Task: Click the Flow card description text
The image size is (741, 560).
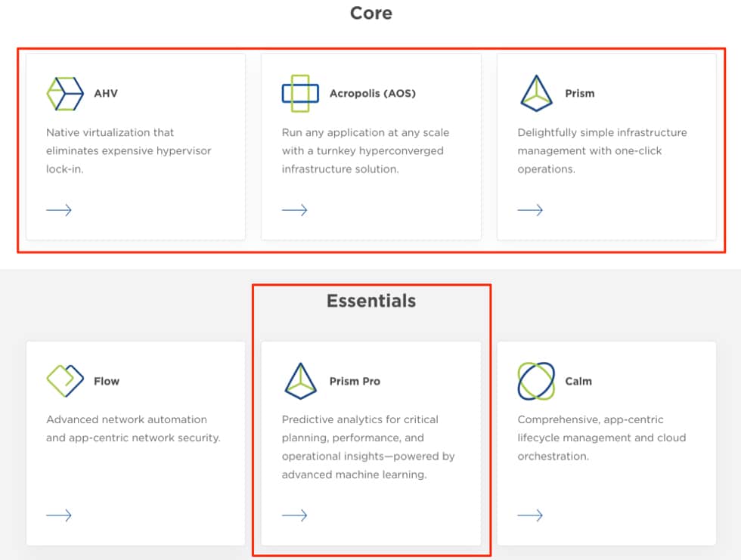Action: [x=133, y=429]
